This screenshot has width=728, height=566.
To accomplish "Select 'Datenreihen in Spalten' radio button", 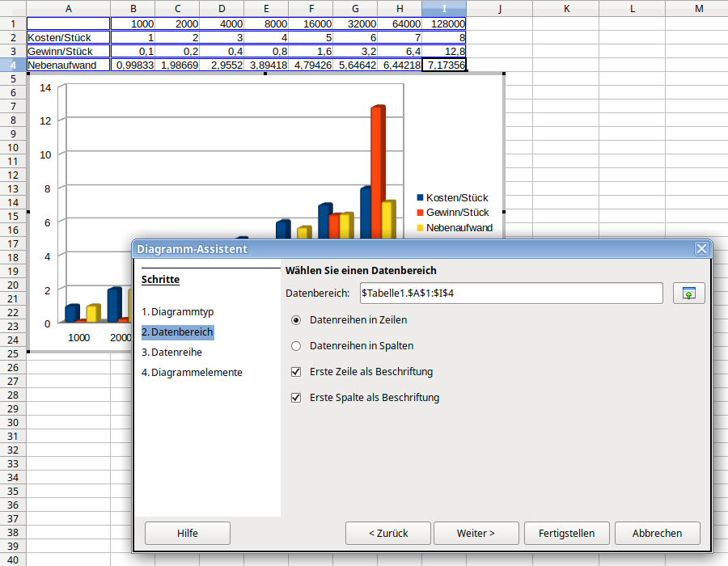I will click(296, 345).
